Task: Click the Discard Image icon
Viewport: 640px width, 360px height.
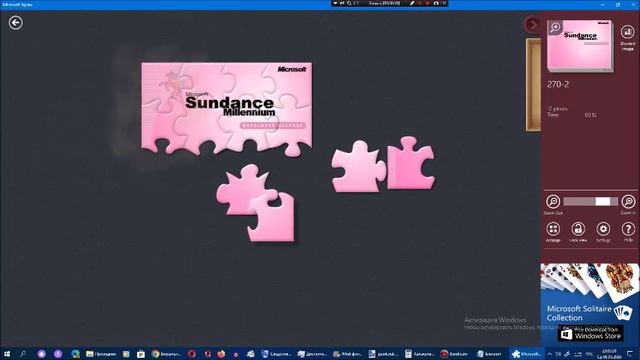Action: pos(627,32)
